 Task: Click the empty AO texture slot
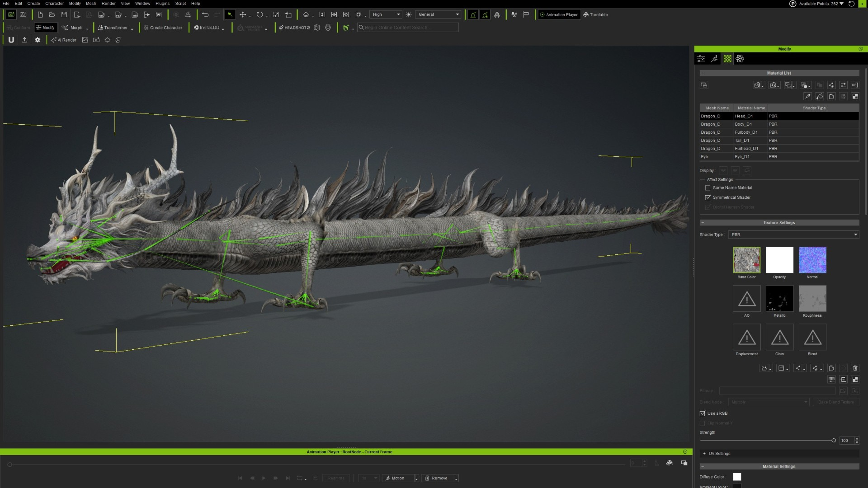tap(747, 298)
